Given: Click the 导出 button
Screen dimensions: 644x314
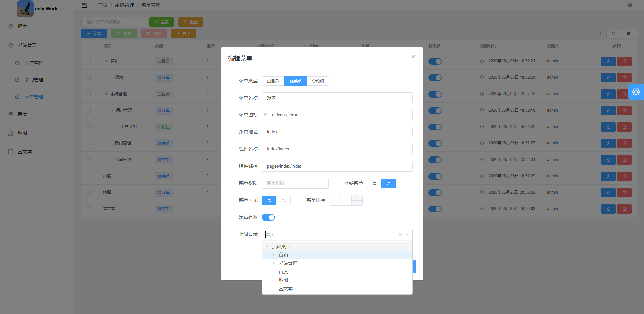Looking at the screenshot, I should click(183, 34).
